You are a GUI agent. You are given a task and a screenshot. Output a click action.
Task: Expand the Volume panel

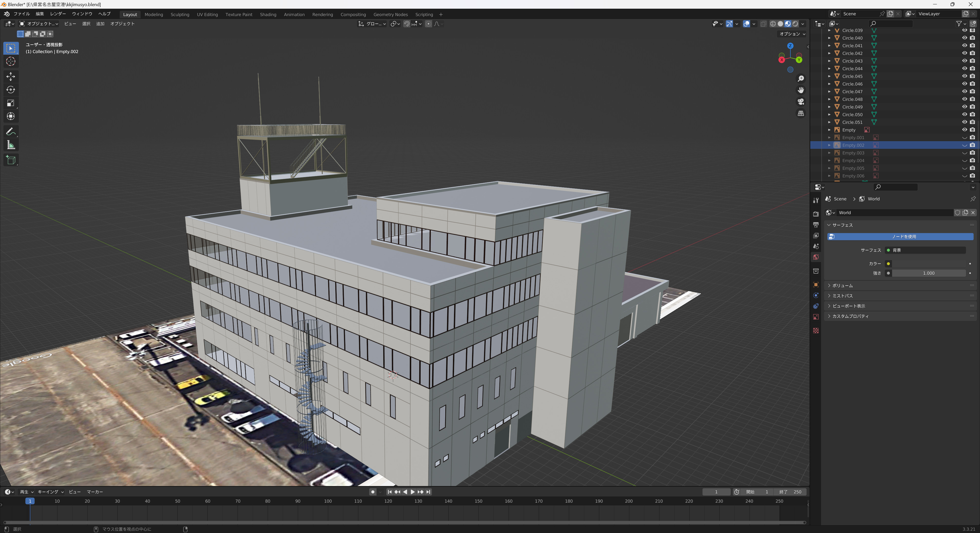[900, 286]
